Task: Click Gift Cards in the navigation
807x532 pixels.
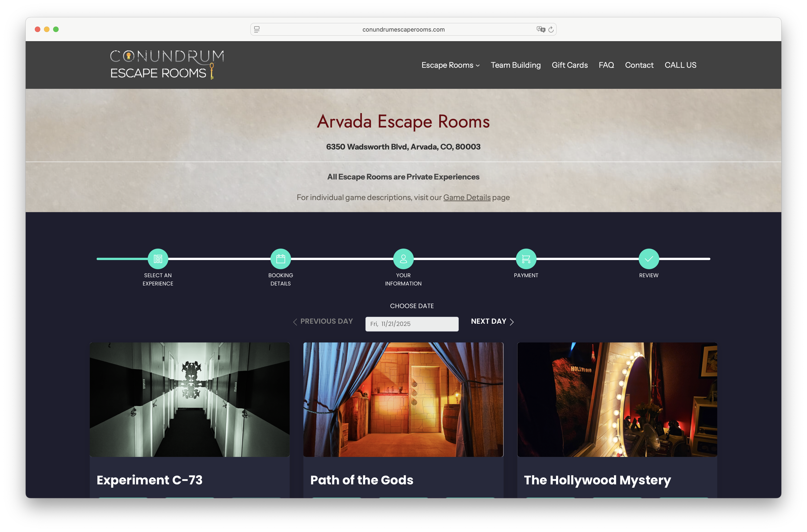Action: coord(570,65)
